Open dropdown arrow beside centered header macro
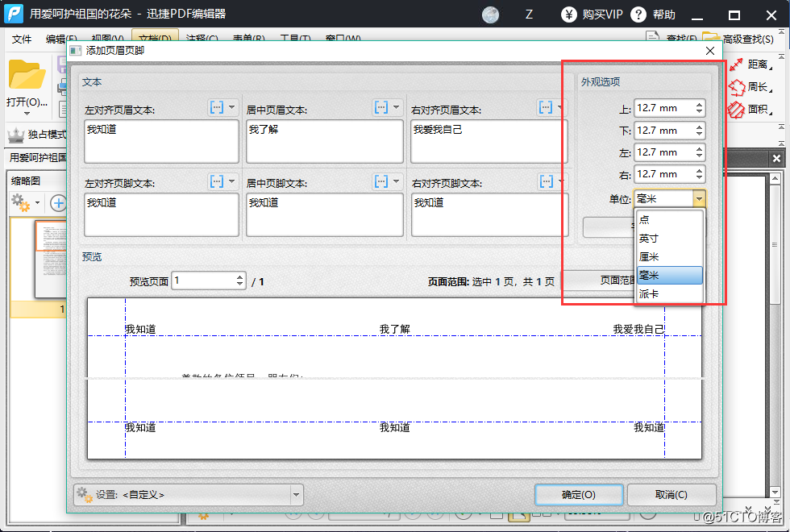This screenshot has height=532, width=790. pos(396,107)
